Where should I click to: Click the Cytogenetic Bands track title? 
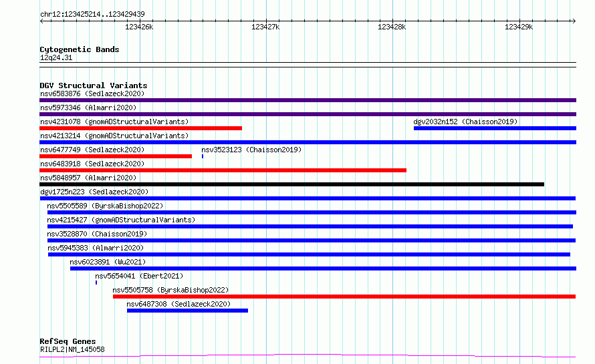click(x=80, y=49)
